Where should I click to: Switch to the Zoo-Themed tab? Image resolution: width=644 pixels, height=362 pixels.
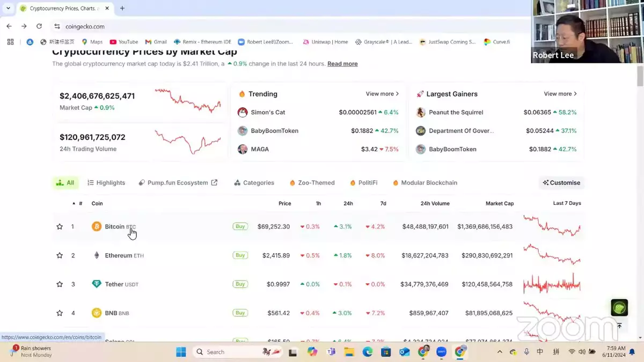[312, 183]
